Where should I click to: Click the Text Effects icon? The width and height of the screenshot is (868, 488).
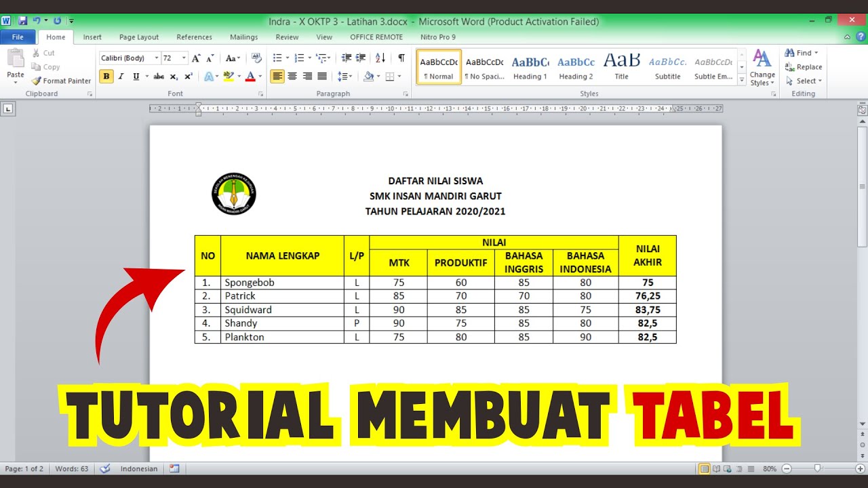(209, 77)
